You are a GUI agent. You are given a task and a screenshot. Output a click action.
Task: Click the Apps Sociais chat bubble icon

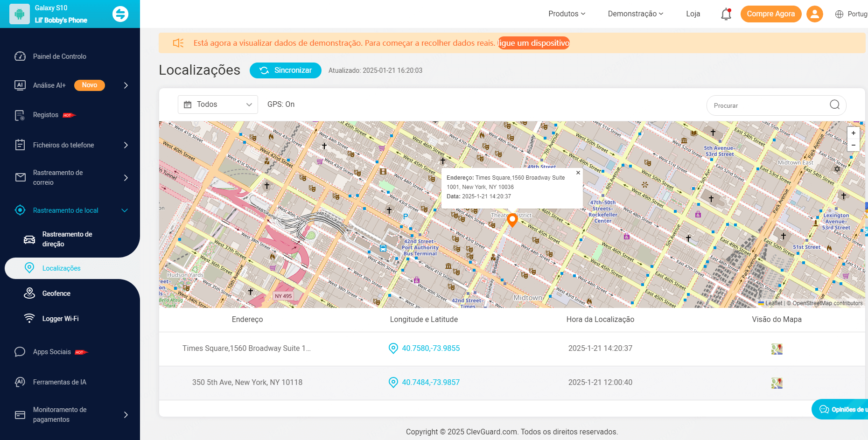(x=20, y=352)
